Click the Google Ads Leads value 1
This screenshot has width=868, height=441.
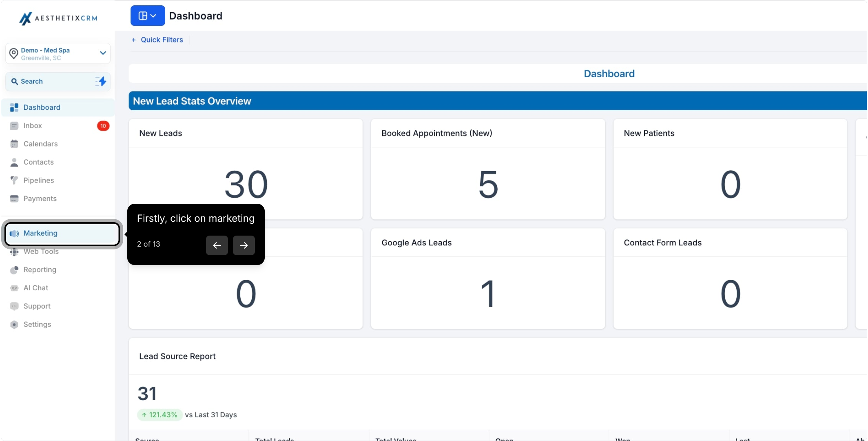coord(488,294)
